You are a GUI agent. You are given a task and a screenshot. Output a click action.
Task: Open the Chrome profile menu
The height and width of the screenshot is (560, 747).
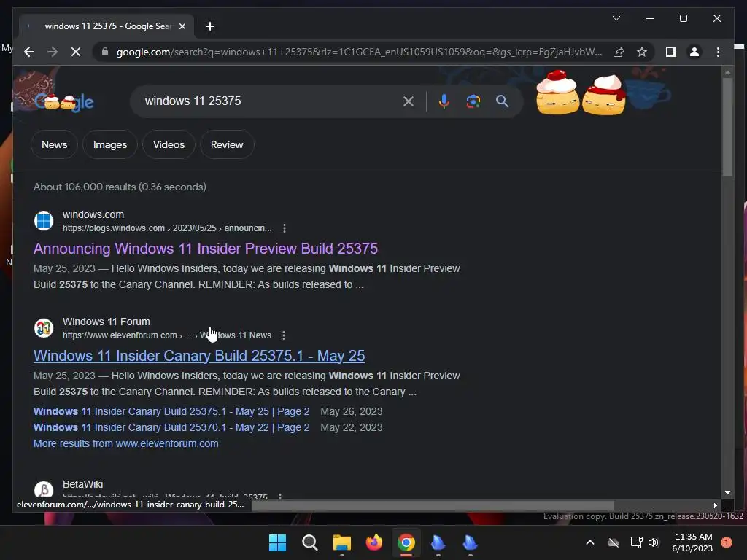694,52
